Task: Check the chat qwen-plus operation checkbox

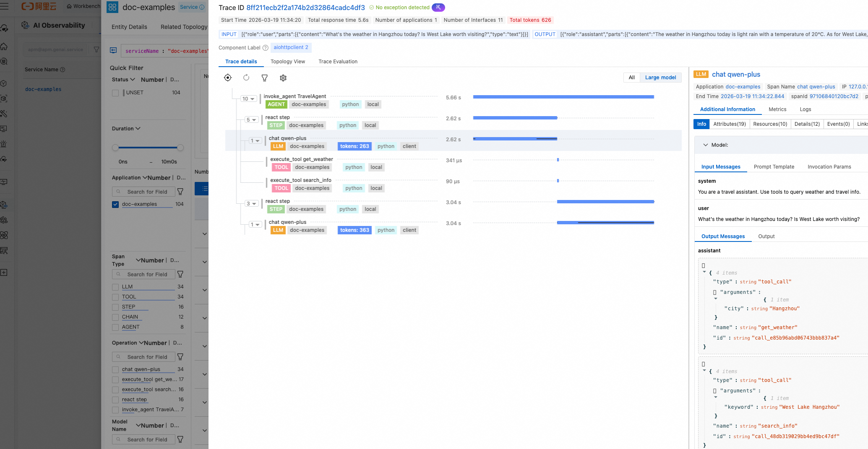Action: (115, 369)
